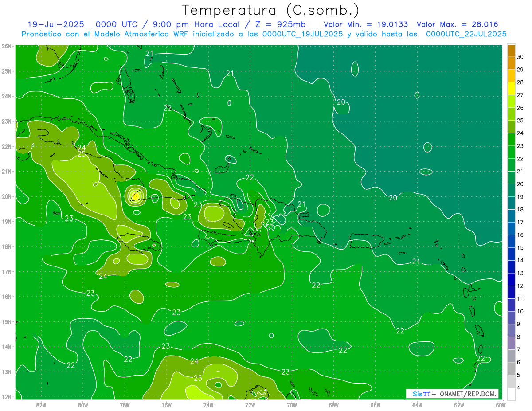
Task: Click the gray legend swatch between 5 and 6
Action: pyautogui.click(x=511, y=368)
